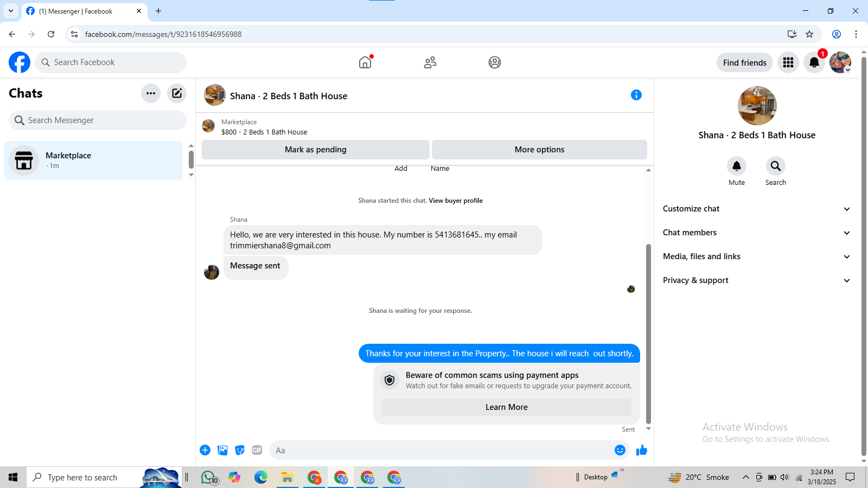
Task: Open the listing photo in right panel
Action: [757, 106]
